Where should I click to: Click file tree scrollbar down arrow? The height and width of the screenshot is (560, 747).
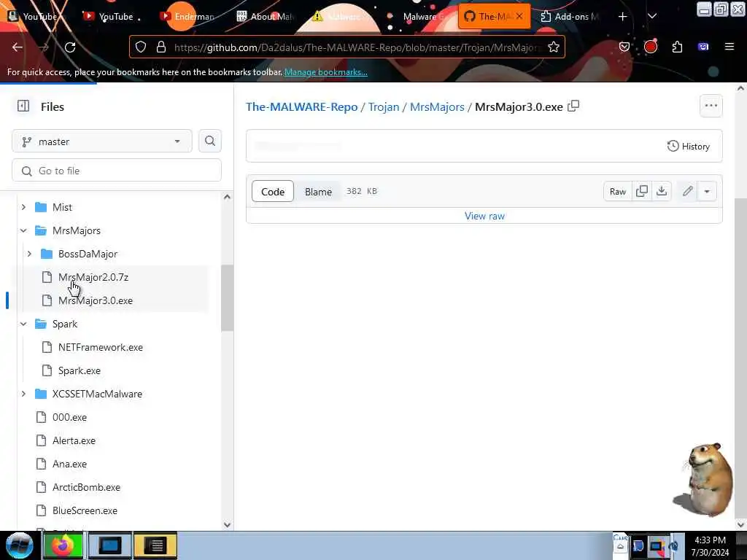click(x=228, y=525)
